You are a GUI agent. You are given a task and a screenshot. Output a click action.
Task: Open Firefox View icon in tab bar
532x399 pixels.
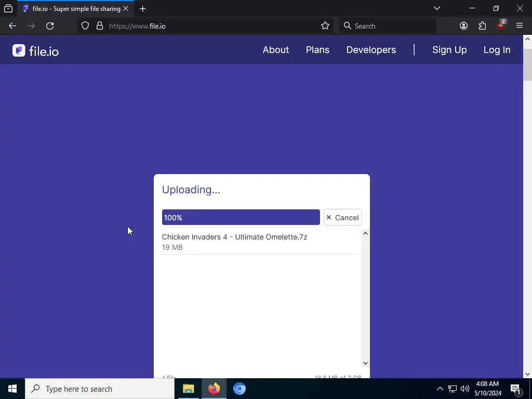coord(8,8)
